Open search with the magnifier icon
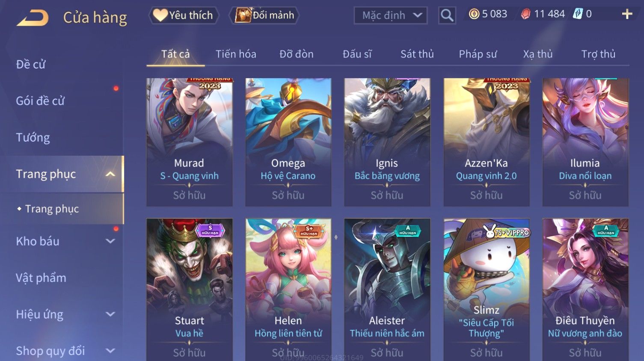 click(x=447, y=16)
